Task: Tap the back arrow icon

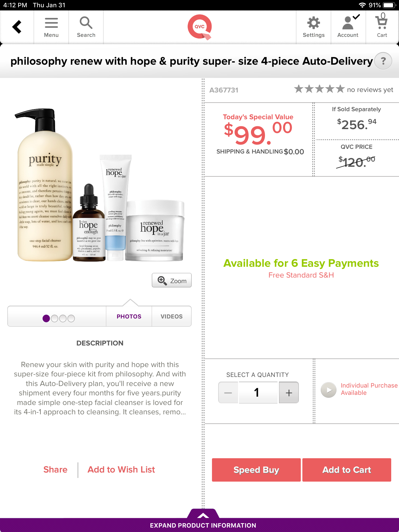Action: coord(17,27)
